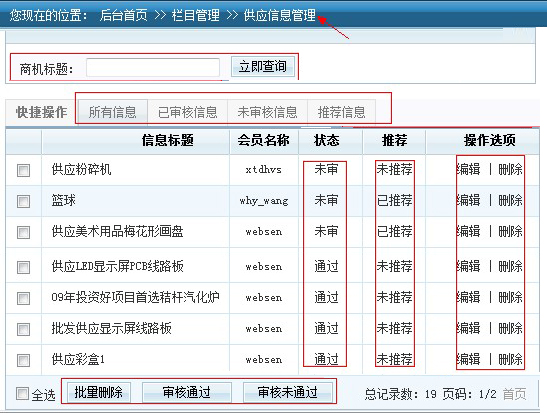
Task: Click 未审 status of 供应粉碎机
Action: coord(326,169)
